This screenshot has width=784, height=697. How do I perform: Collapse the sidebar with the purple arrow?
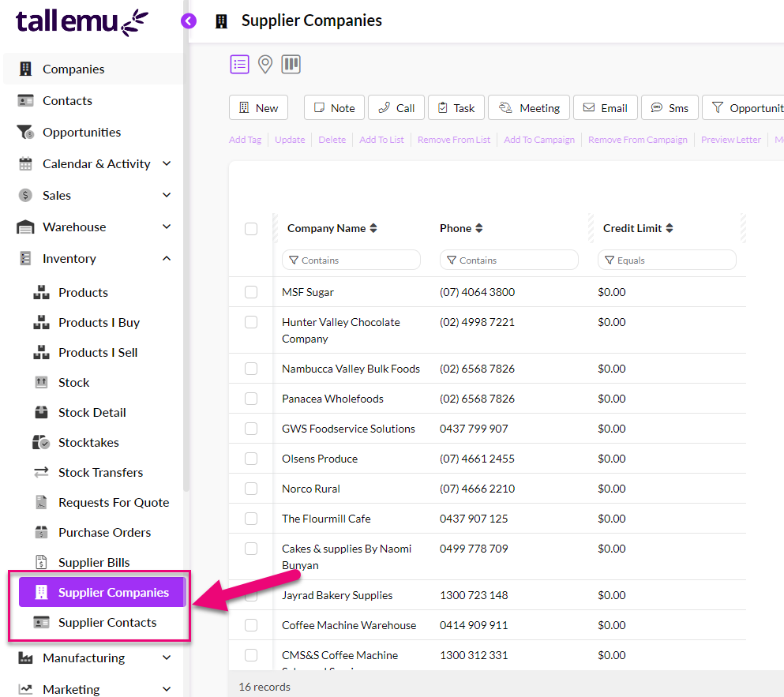(x=189, y=21)
